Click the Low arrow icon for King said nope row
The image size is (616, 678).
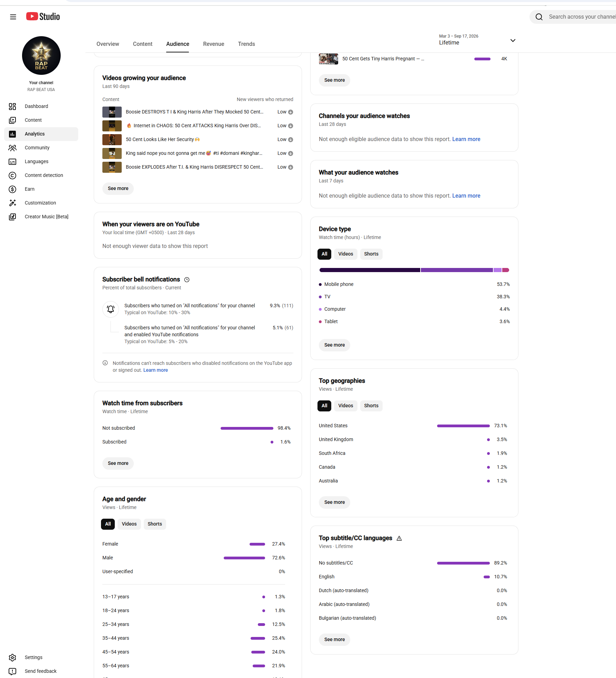tap(291, 153)
